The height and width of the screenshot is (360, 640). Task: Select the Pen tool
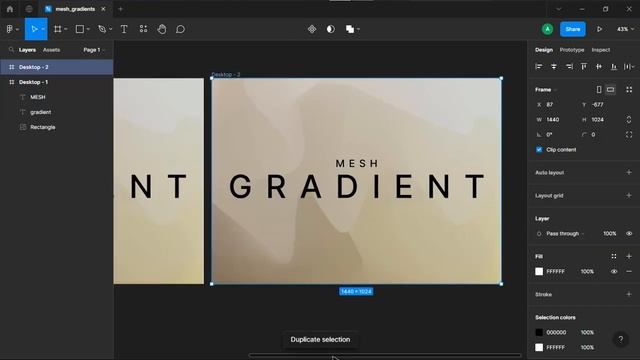coord(102,29)
